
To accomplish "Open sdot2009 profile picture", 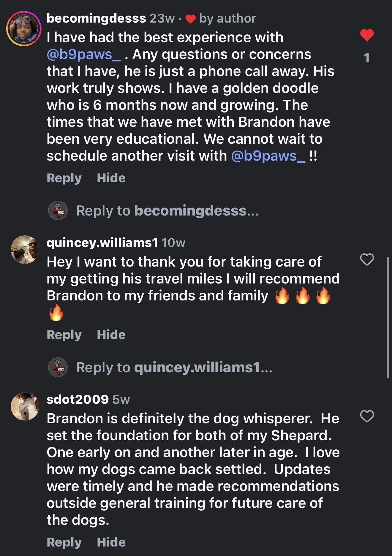I will pos(25,406).
